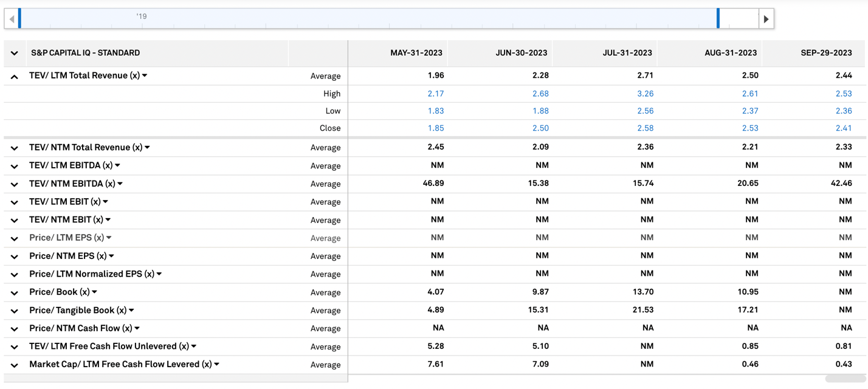Select the AUG-31-2023 column header

coord(730,53)
